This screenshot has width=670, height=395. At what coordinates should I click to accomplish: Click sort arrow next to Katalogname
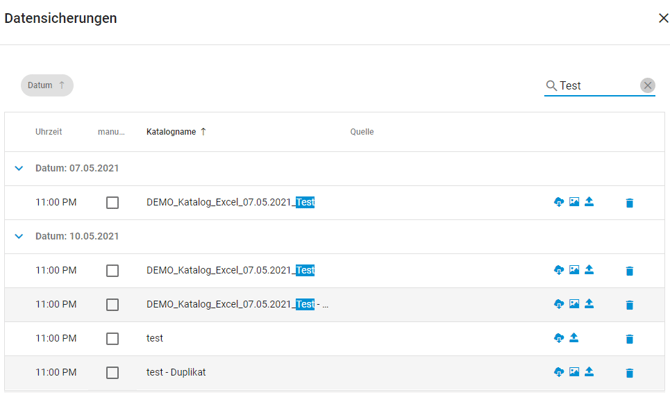[x=203, y=132]
